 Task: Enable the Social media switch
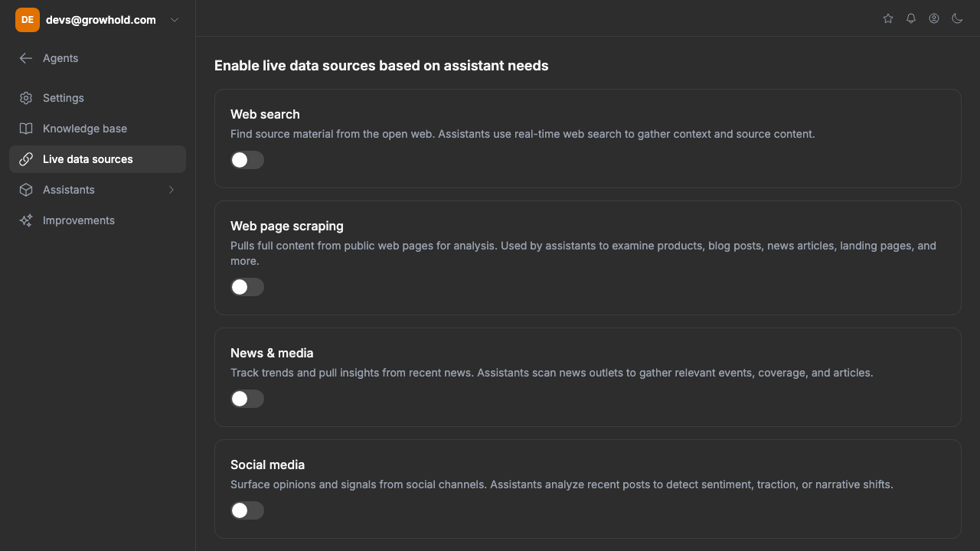(x=247, y=510)
